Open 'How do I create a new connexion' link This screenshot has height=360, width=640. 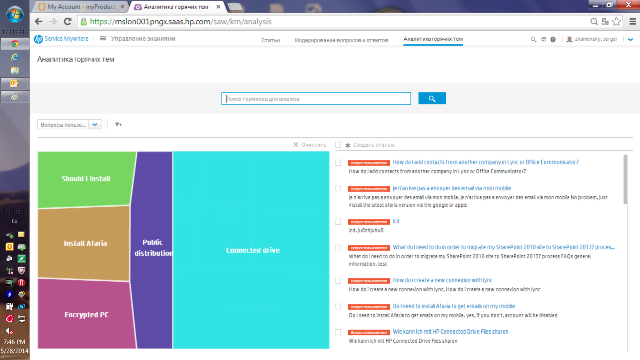pyautogui.click(x=442, y=280)
